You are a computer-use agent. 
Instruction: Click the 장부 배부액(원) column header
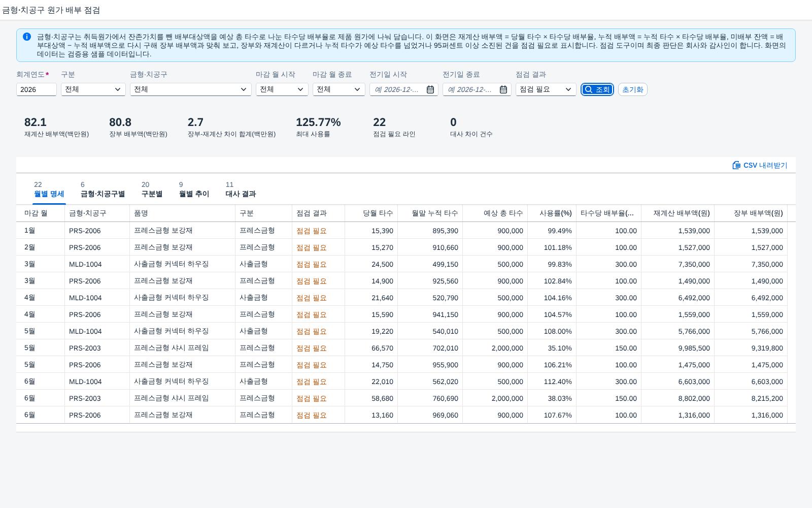pyautogui.click(x=751, y=213)
